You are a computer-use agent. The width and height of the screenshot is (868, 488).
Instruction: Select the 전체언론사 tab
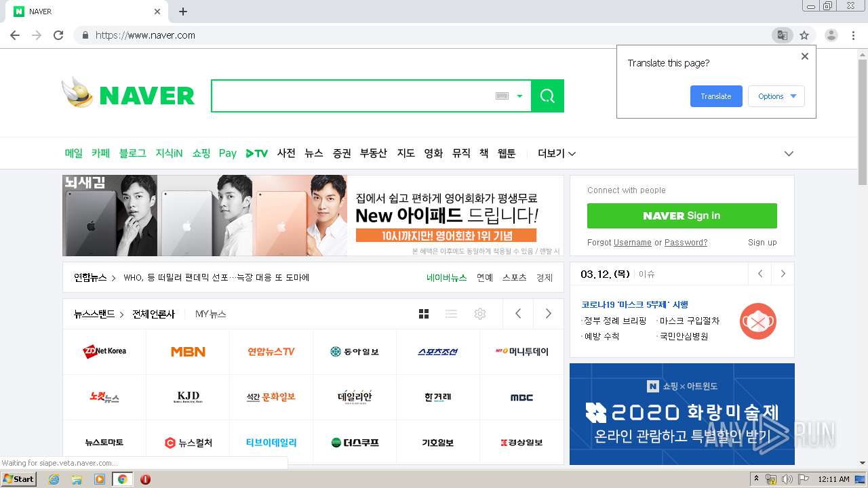pyautogui.click(x=153, y=314)
